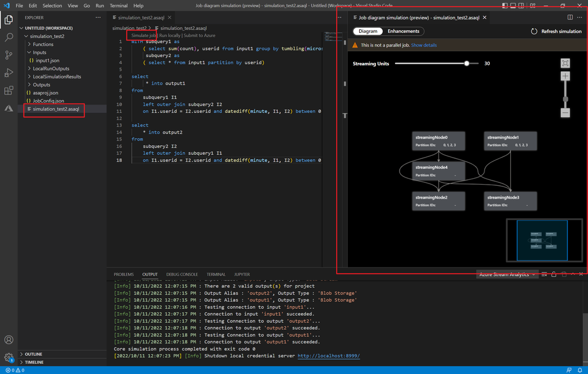
Task: Expand the Outline section
Action: click(34, 354)
